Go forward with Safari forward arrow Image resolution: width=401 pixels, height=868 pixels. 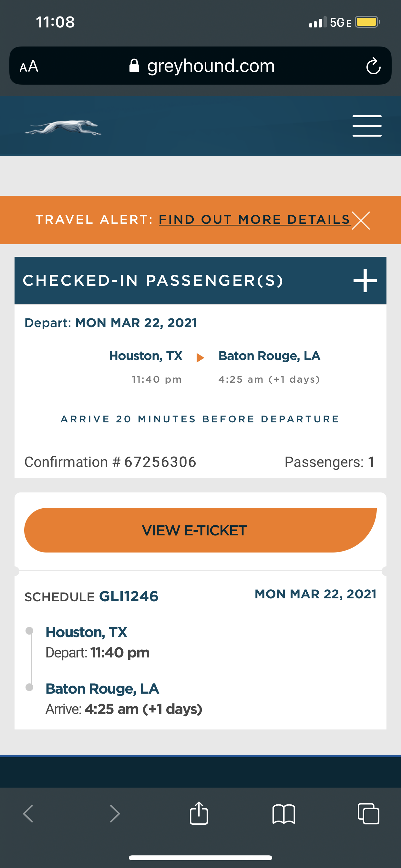pos(115,814)
